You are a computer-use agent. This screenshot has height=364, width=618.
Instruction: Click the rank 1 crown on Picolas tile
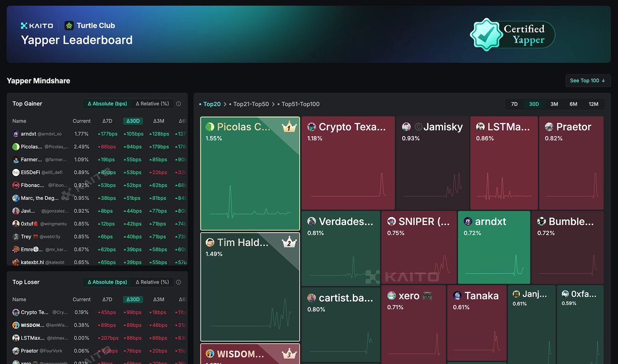click(x=289, y=127)
